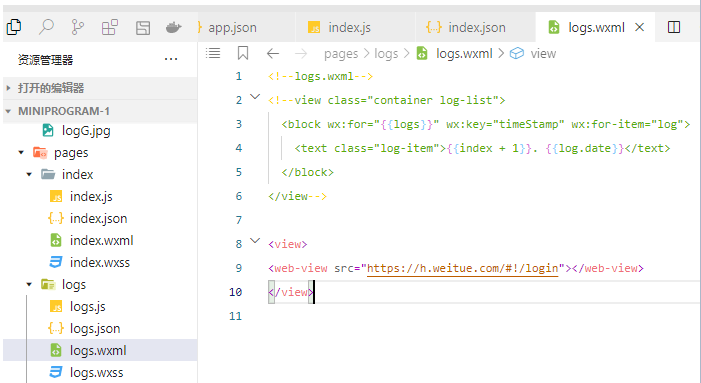Image resolution: width=701 pixels, height=383 pixels.
Task: Collapse the pages folder
Action: point(21,152)
